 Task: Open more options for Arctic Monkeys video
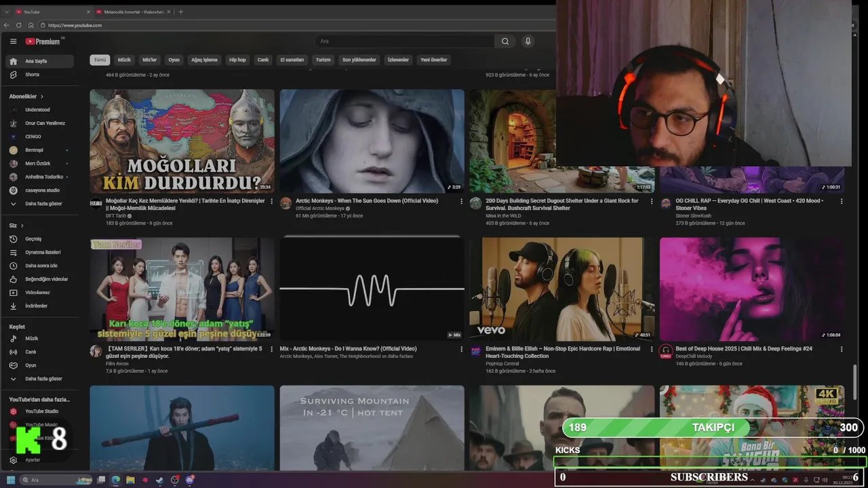point(462,201)
